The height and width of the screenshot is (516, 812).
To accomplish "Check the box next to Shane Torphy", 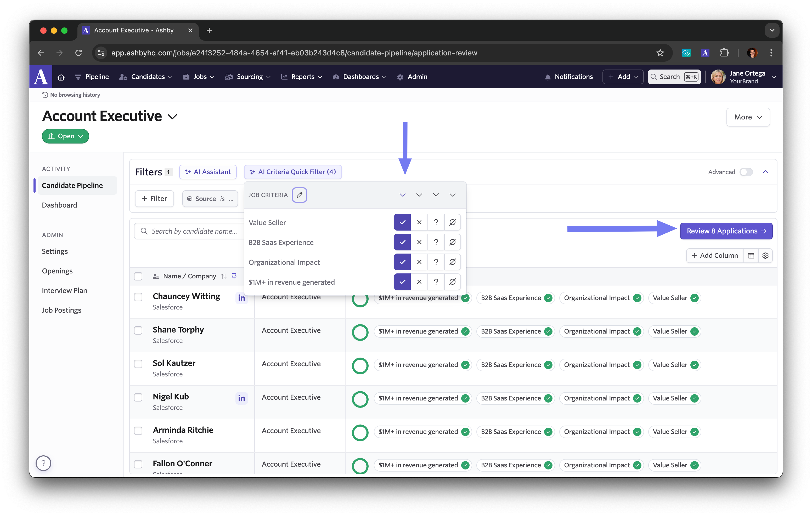I will tap(138, 330).
